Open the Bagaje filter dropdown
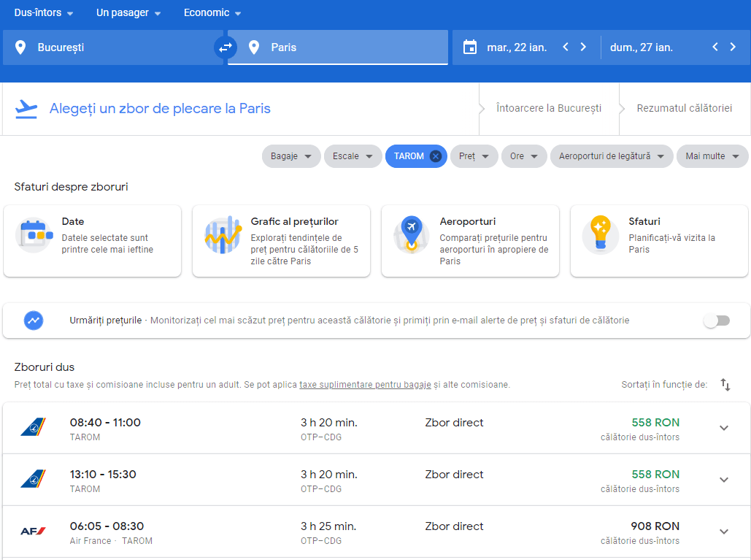Image resolution: width=751 pixels, height=560 pixels. [291, 156]
